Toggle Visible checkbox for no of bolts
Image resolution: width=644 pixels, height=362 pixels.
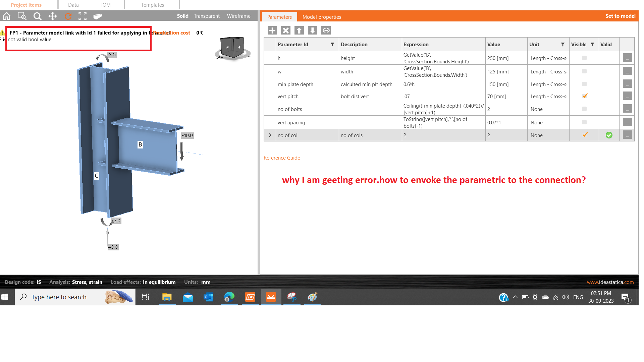point(584,109)
